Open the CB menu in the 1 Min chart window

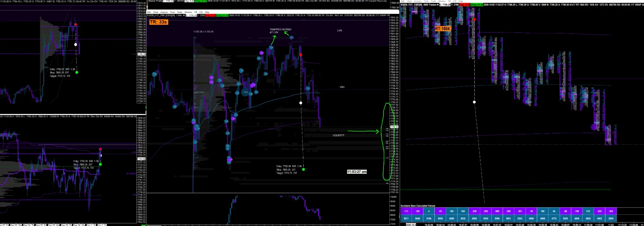[195, 12]
